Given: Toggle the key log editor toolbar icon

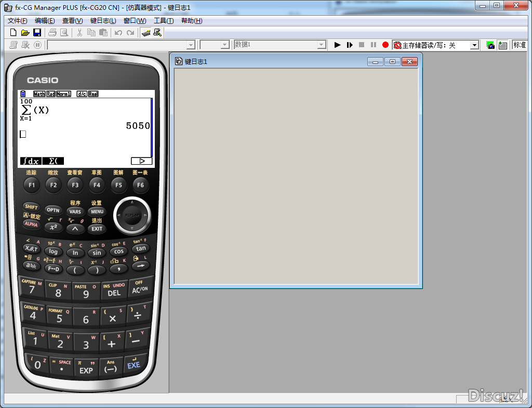Looking at the screenshot, I should coord(146,33).
